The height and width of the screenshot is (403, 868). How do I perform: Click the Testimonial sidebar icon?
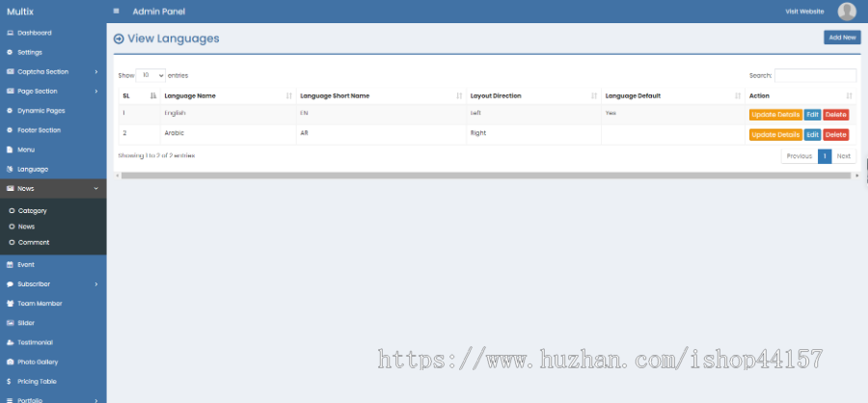[10, 342]
